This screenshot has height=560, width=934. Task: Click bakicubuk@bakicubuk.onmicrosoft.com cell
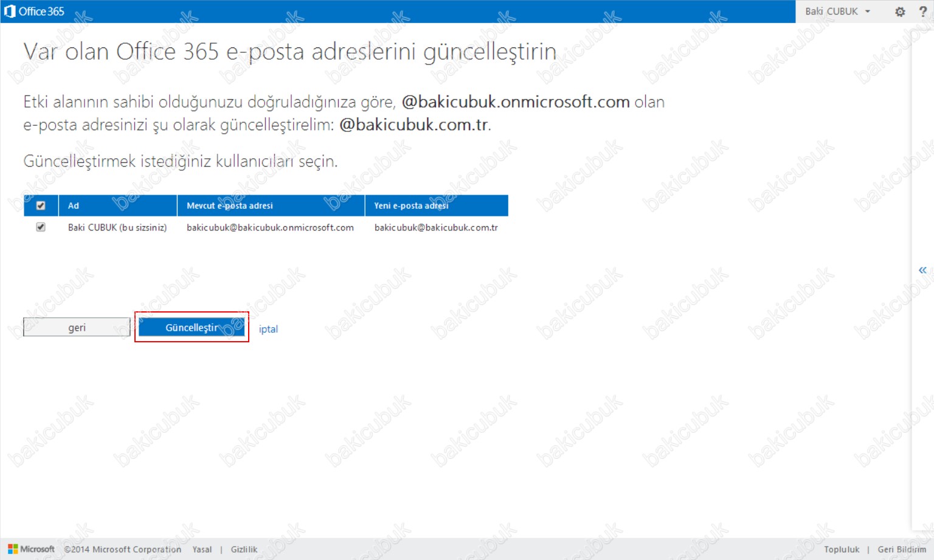(270, 227)
